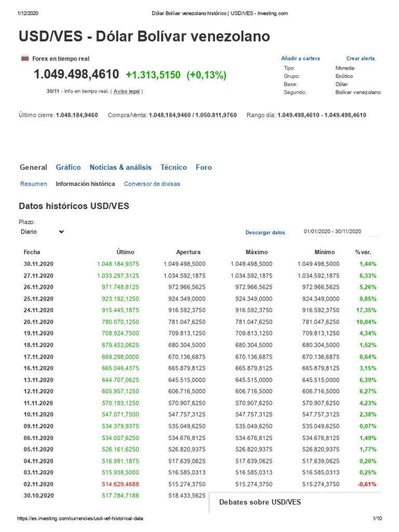Sort table by Fecha column header
The image size is (399, 532).
[x=32, y=252]
